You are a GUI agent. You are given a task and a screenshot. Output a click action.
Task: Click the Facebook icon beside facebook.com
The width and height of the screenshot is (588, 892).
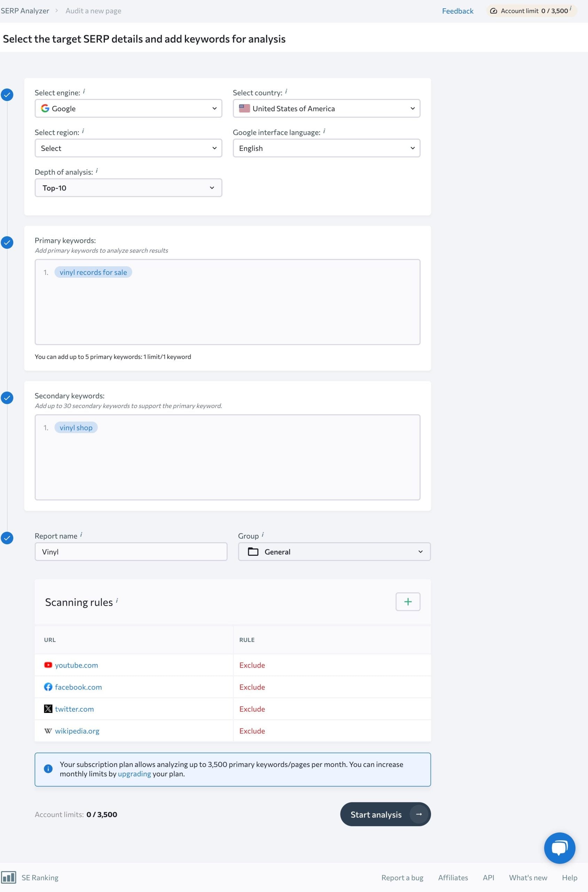click(x=48, y=687)
